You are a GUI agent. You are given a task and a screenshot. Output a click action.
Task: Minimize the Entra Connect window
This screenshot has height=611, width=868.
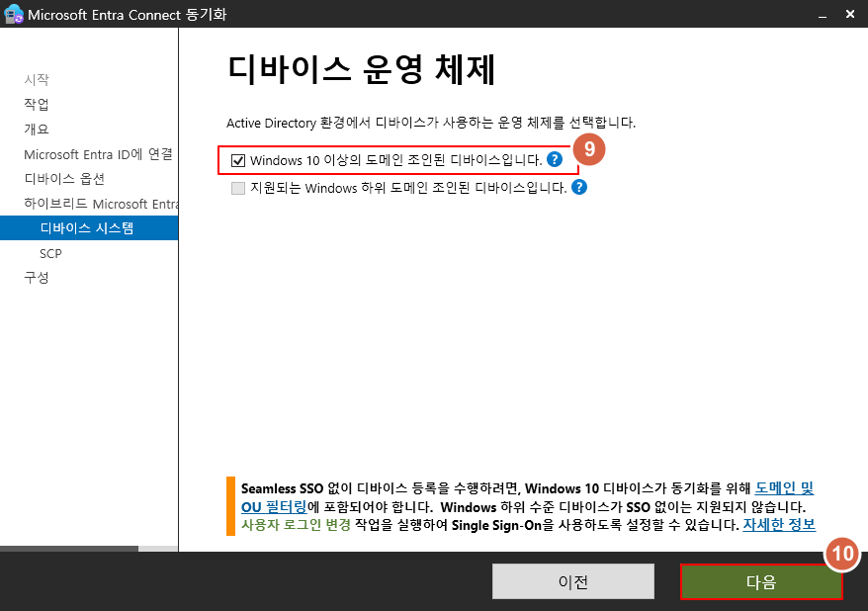[823, 15]
